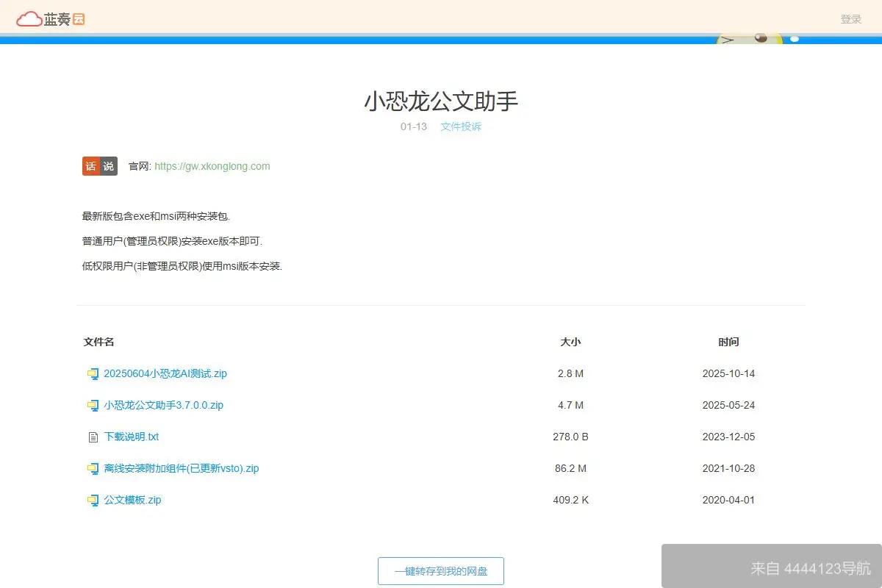Click the zip icon beside 小恐龙公文助手3.7.0.0.zip

coord(93,405)
